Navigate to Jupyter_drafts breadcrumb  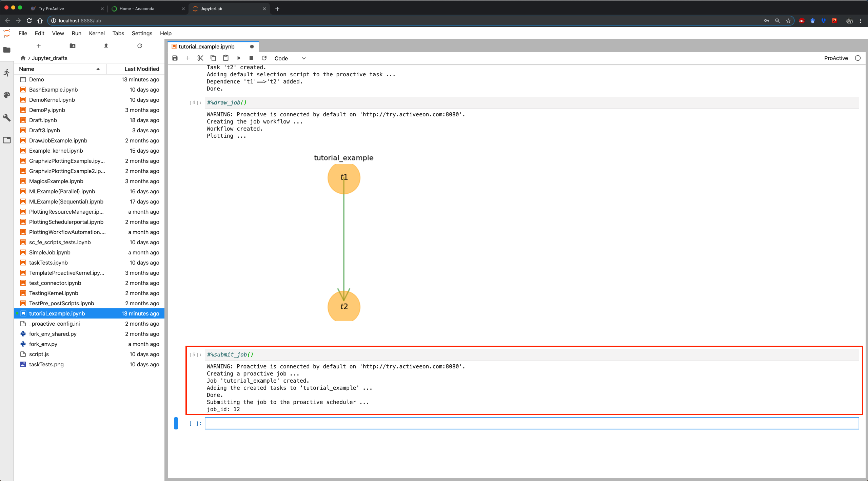coord(50,58)
